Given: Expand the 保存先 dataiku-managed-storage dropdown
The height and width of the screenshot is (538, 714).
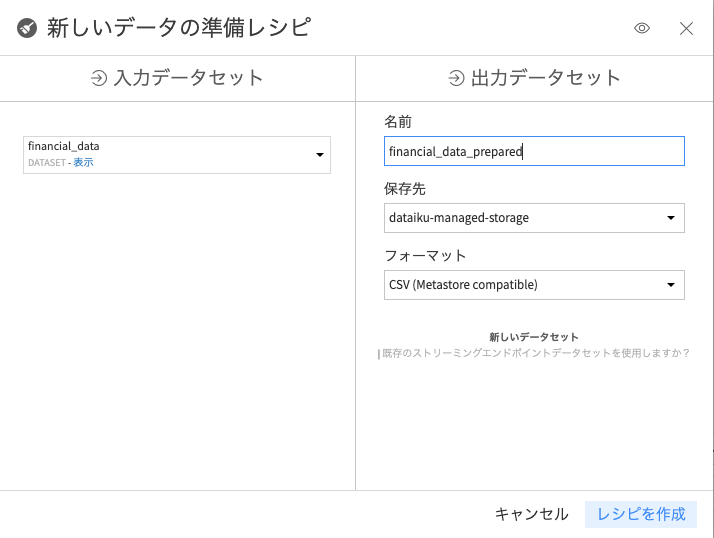Looking at the screenshot, I should [534, 217].
